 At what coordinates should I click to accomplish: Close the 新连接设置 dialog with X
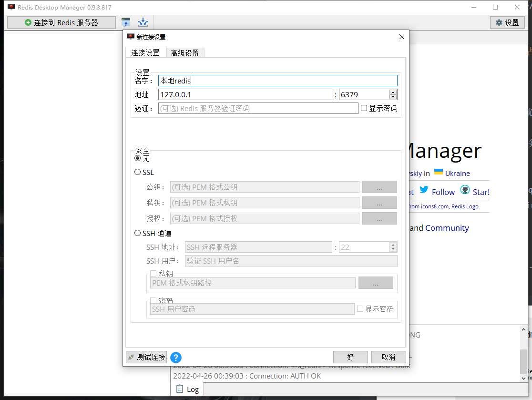click(x=401, y=37)
